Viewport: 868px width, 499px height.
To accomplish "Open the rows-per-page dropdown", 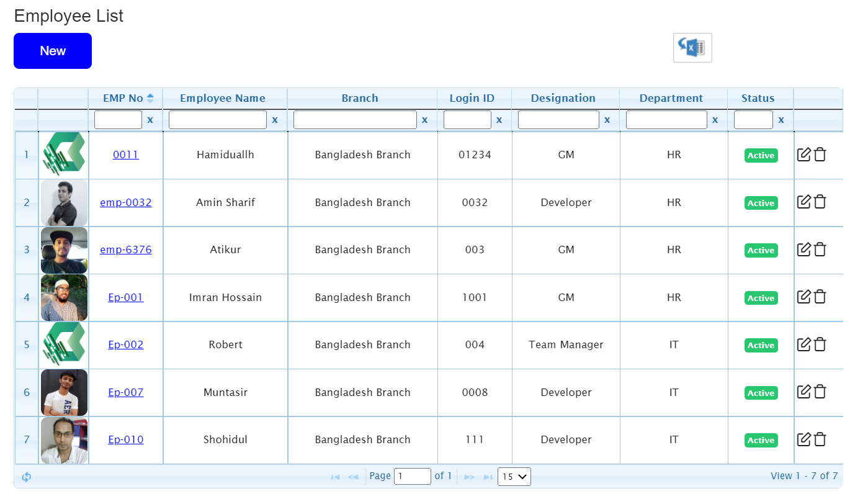I will pyautogui.click(x=514, y=477).
